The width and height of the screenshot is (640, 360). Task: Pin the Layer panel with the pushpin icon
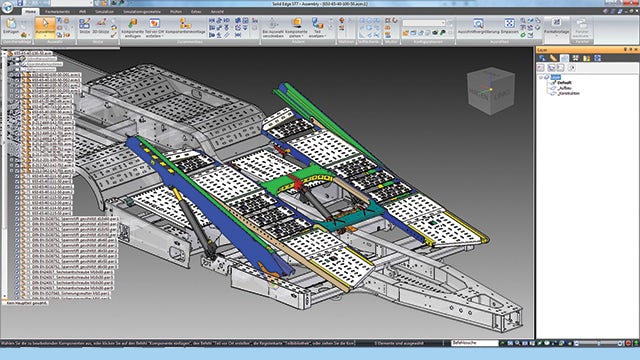click(631, 50)
